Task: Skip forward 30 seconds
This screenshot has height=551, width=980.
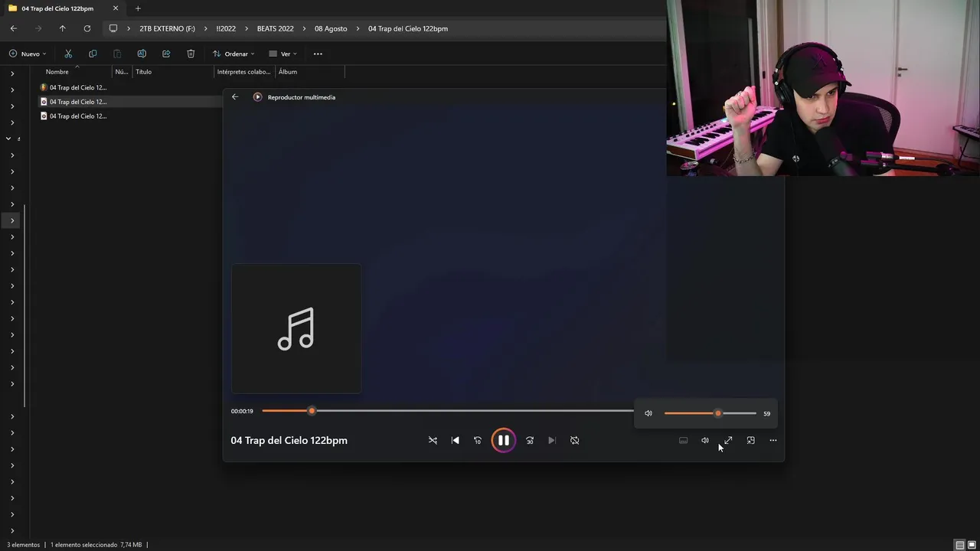Action: [530, 440]
